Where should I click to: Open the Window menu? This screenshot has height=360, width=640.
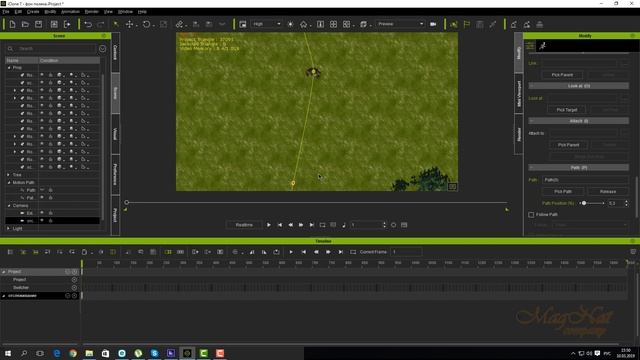(x=125, y=12)
